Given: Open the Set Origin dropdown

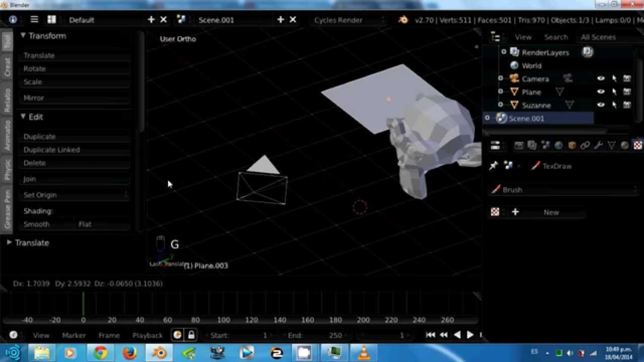Looking at the screenshot, I should coord(74,195).
